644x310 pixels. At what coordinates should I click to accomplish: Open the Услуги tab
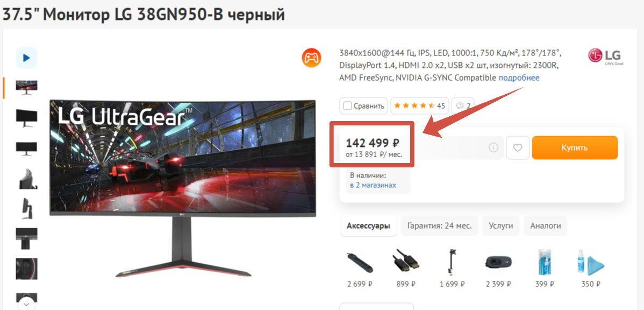(501, 226)
